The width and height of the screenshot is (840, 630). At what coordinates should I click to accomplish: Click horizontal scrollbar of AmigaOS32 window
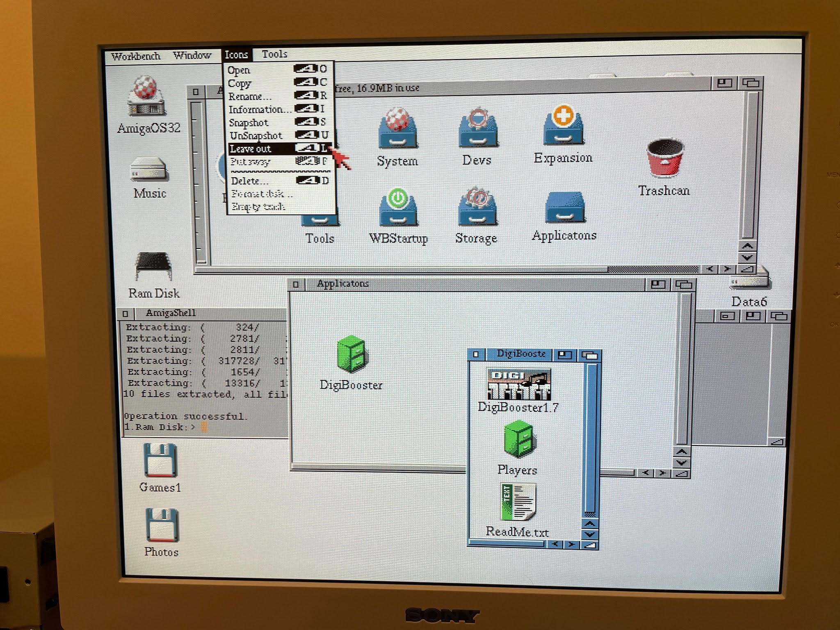pyautogui.click(x=448, y=269)
